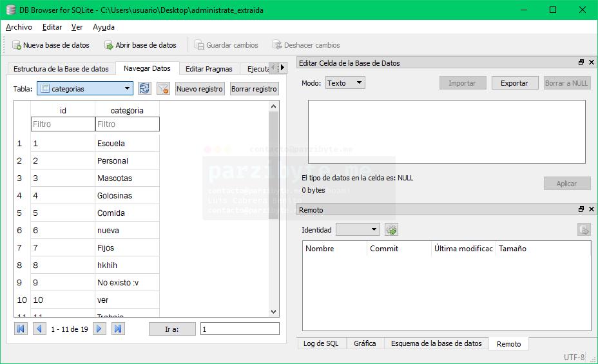Select the 'No existo :v' cell
The height and width of the screenshot is (364, 598).
tap(128, 282)
